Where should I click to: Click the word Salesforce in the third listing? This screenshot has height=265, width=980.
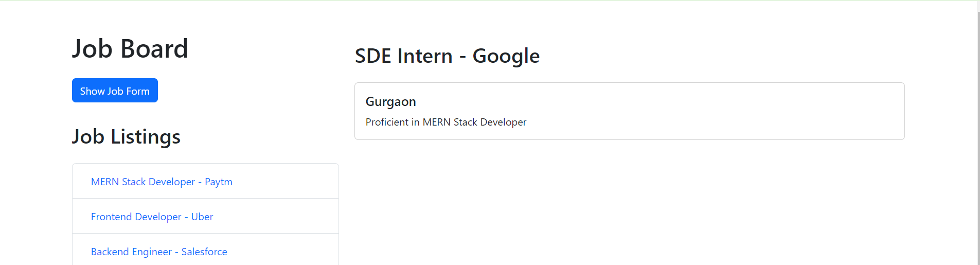(204, 252)
